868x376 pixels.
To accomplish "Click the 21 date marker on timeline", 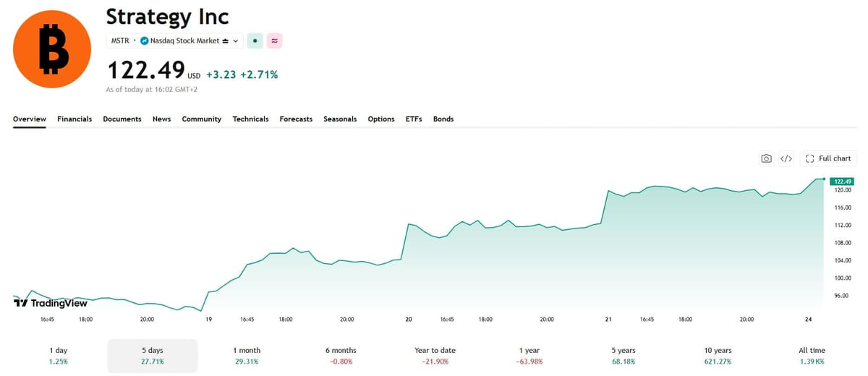I will click(x=608, y=319).
